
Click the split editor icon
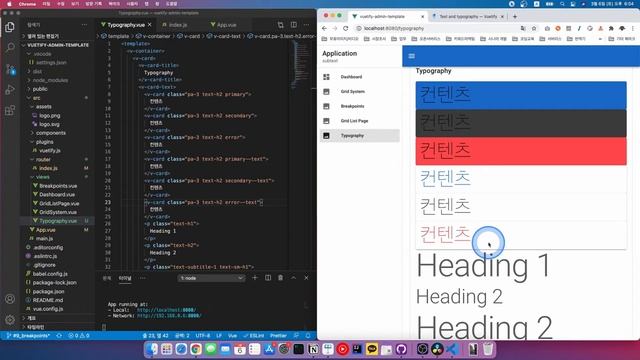[x=293, y=25]
